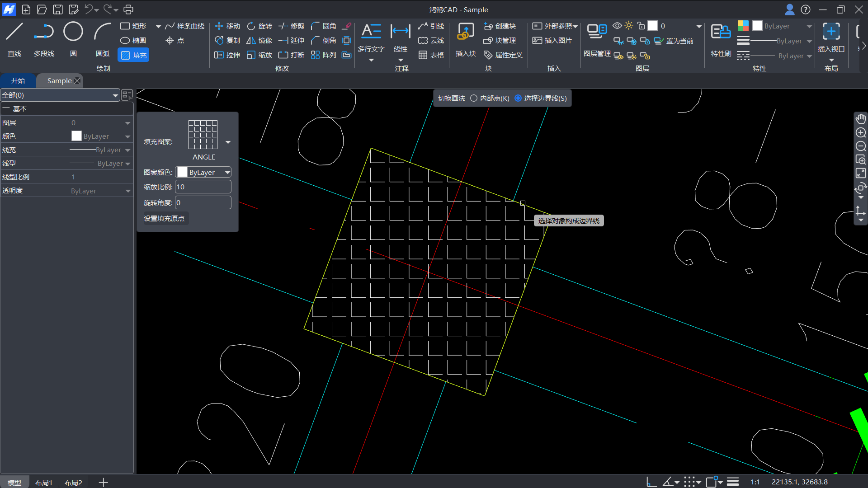Select the Select Boundary (选择边界线) radio option
This screenshot has width=868, height=488.
518,99
